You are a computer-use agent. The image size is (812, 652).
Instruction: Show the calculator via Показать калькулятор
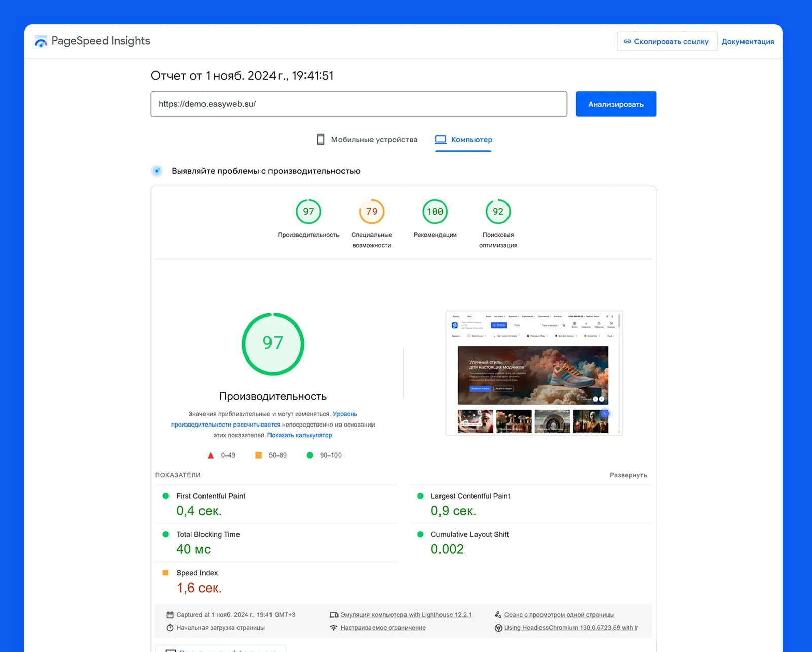(299, 435)
